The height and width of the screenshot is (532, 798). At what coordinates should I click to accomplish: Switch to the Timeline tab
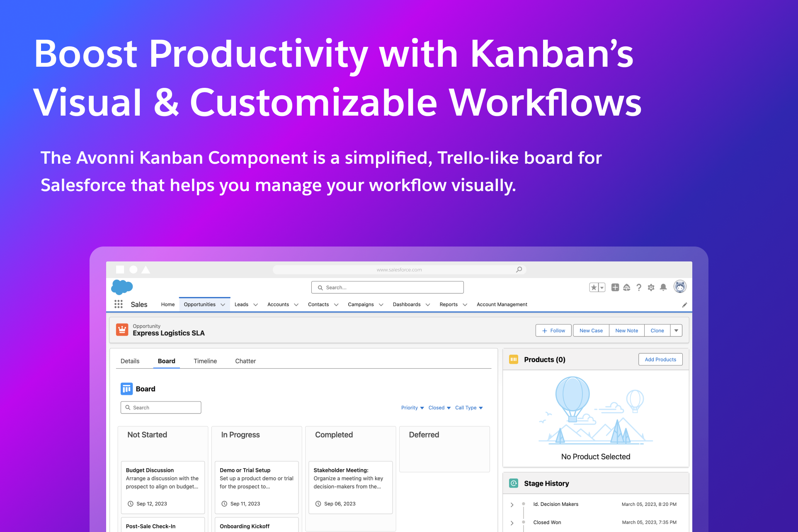[205, 361]
